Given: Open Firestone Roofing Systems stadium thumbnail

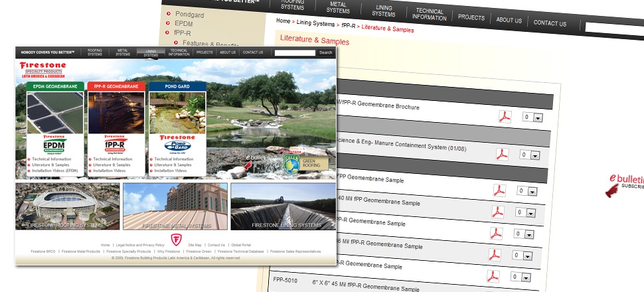Looking at the screenshot, I should point(67,206).
